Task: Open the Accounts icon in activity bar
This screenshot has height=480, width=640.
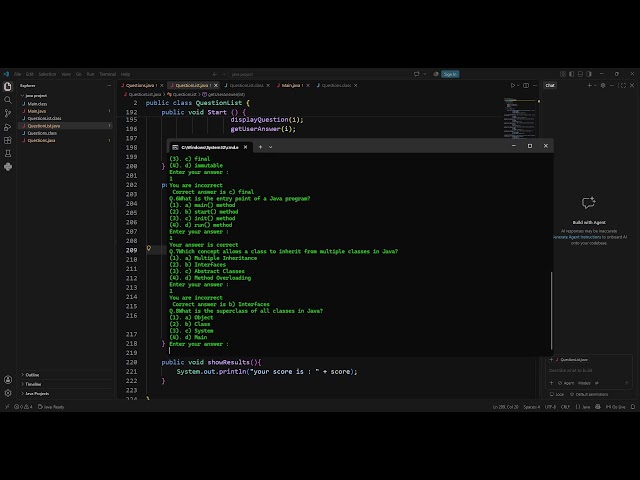Action: coord(8,379)
